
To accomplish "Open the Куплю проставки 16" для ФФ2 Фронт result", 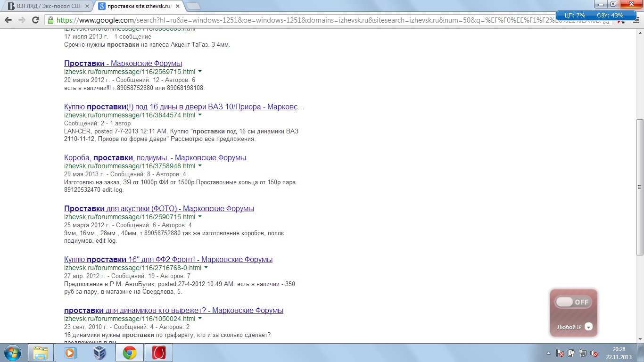I will (168, 260).
